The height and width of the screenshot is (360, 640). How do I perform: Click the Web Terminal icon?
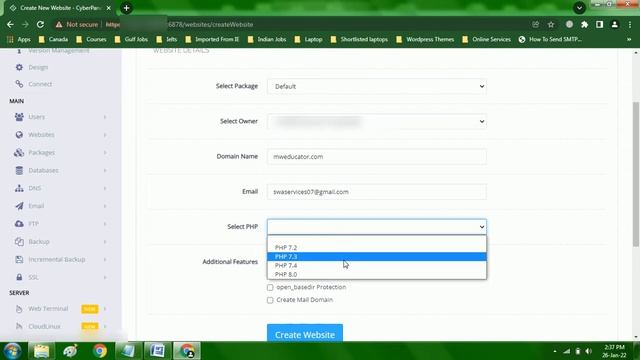tap(19, 309)
